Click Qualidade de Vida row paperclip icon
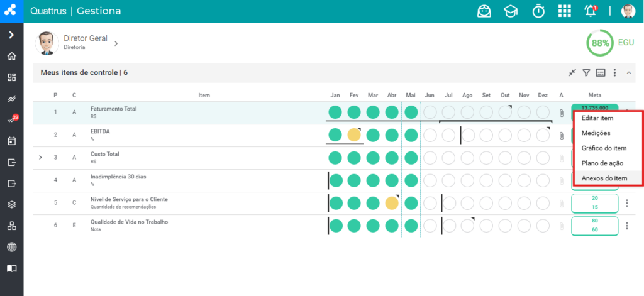This screenshot has height=296, width=644. 562,226
